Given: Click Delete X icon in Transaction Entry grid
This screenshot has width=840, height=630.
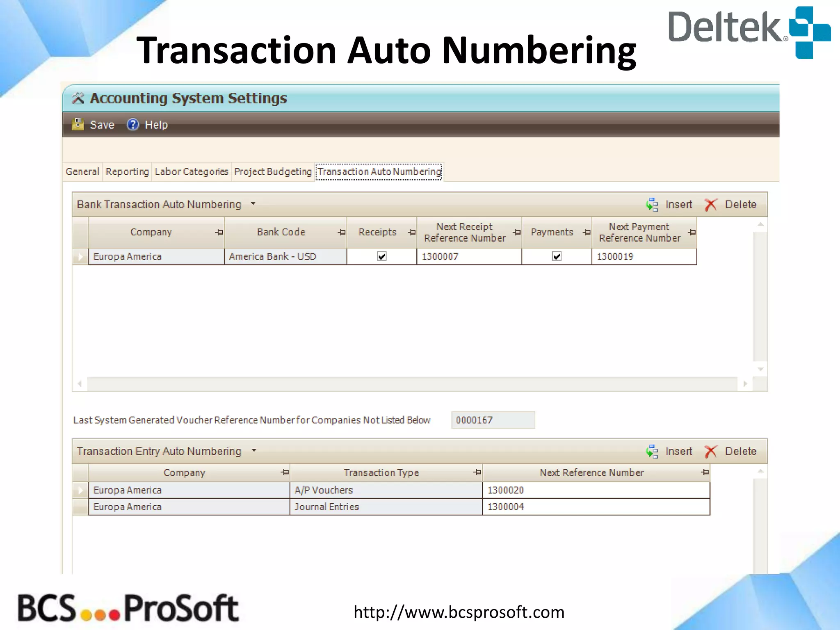Looking at the screenshot, I should click(711, 451).
